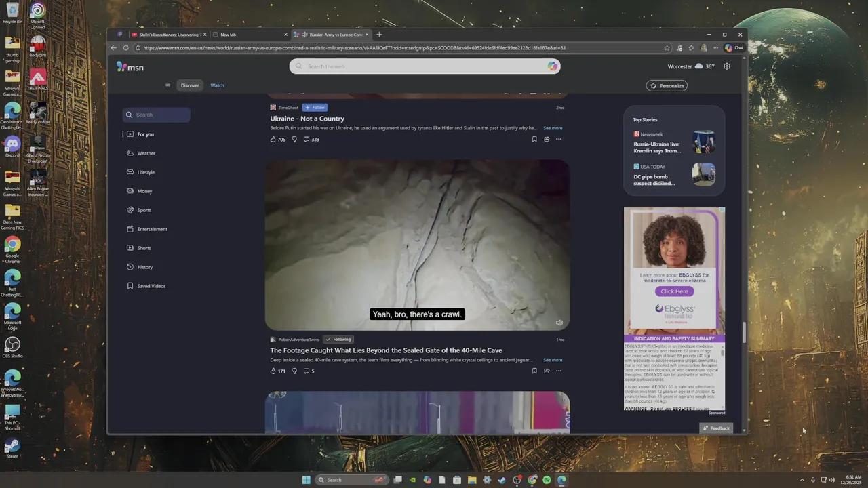Open Money in sidebar
This screenshot has height=488, width=868.
tap(140, 191)
